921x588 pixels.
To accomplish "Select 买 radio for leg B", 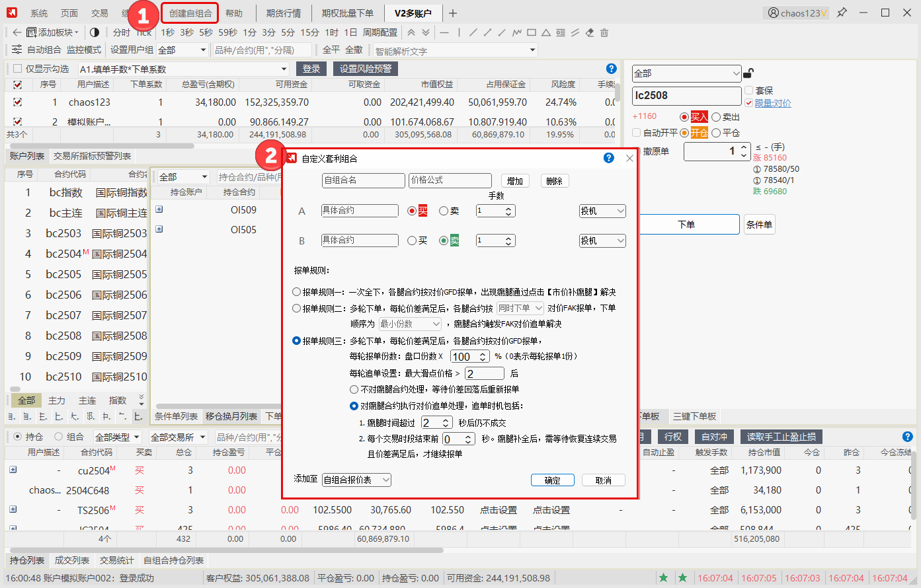I will coord(412,240).
